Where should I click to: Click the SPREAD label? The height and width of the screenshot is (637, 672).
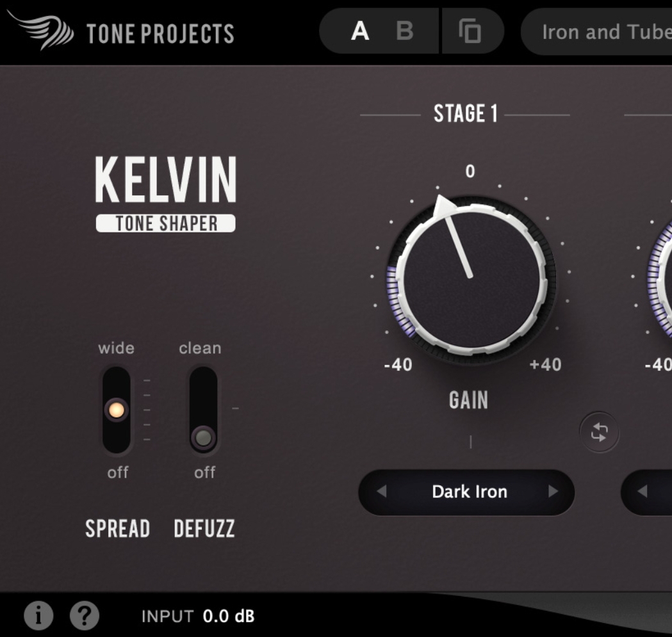tap(117, 528)
